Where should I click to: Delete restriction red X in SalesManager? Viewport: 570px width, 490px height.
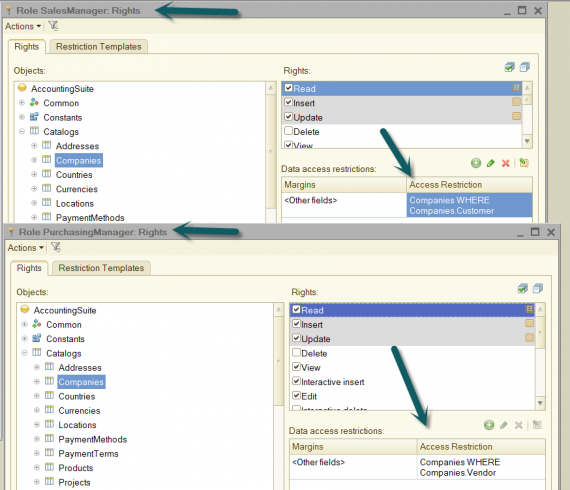506,163
